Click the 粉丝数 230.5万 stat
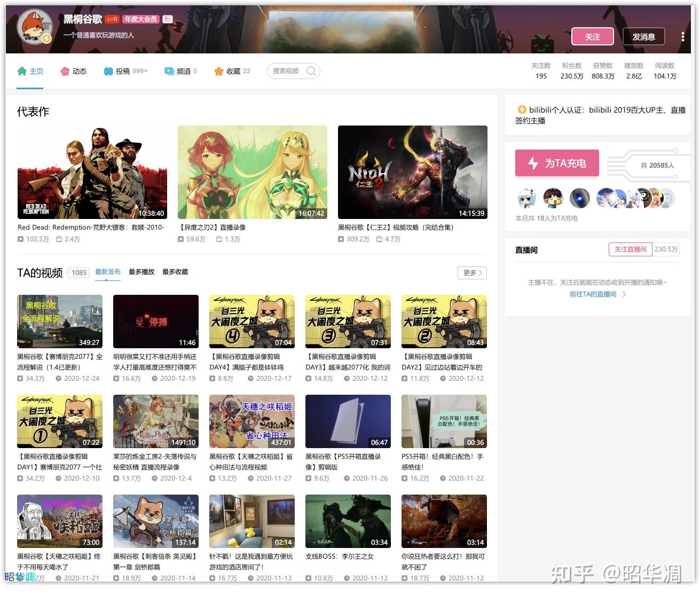 (x=572, y=71)
